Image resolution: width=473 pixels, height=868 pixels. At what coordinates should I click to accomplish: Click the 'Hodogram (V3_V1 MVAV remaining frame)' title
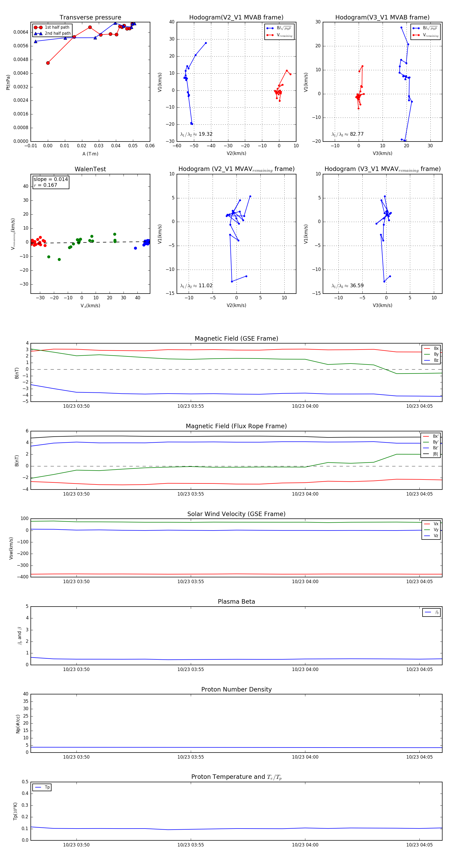[382, 169]
